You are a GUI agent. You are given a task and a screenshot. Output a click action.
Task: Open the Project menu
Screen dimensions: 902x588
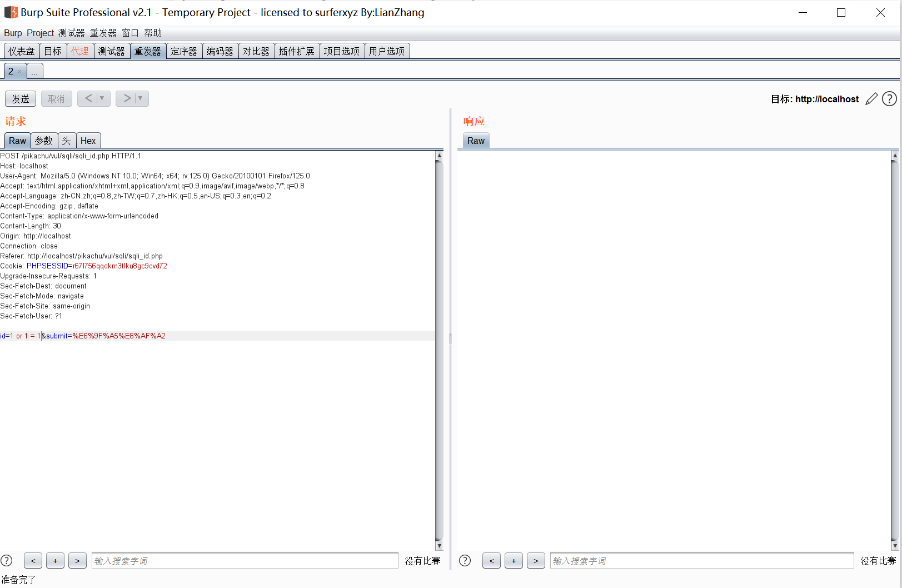coord(40,33)
